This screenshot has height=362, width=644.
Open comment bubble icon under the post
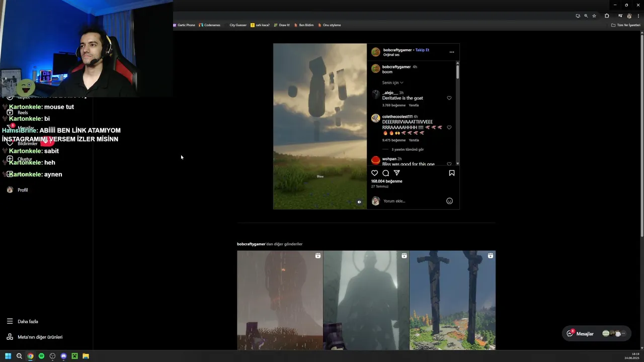tap(385, 173)
